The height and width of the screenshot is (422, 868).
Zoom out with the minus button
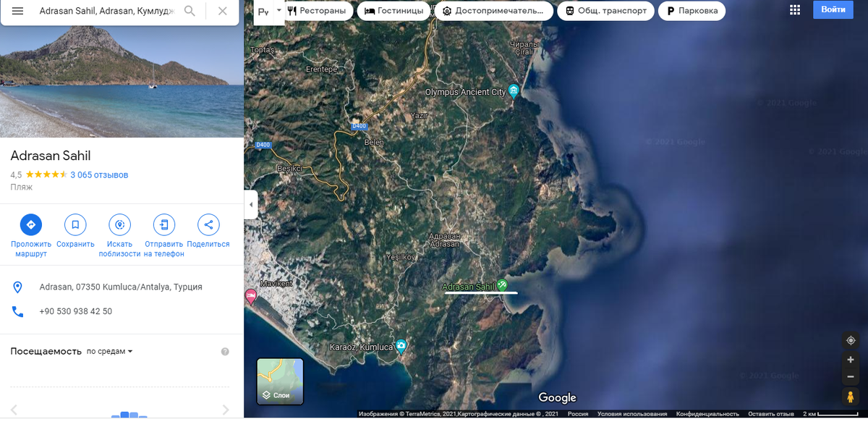point(851,376)
